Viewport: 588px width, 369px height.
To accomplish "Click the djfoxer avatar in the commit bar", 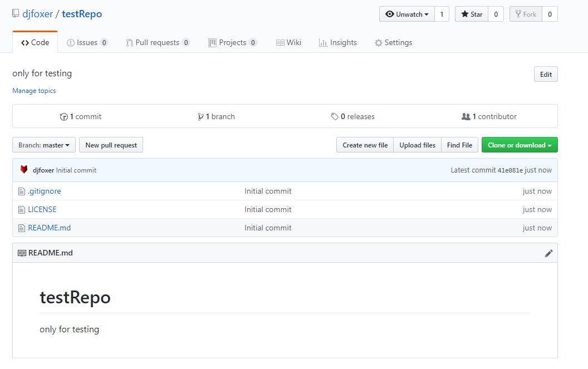I will click(24, 170).
